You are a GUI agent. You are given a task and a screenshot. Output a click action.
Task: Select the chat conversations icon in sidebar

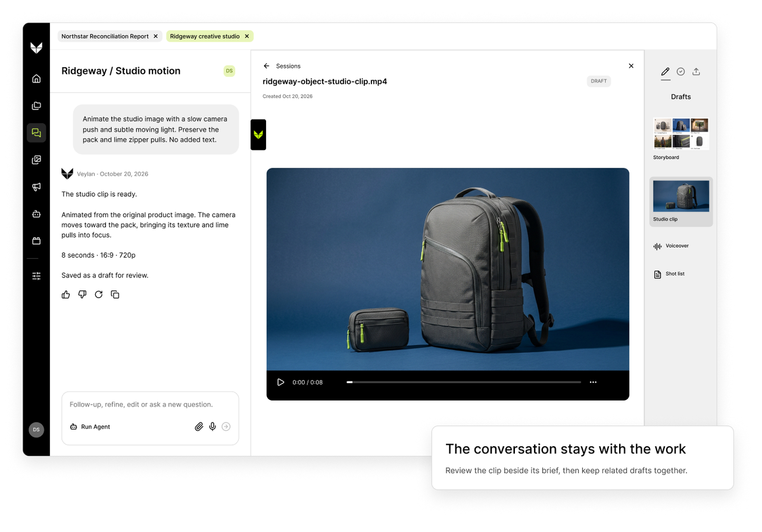[36, 133]
